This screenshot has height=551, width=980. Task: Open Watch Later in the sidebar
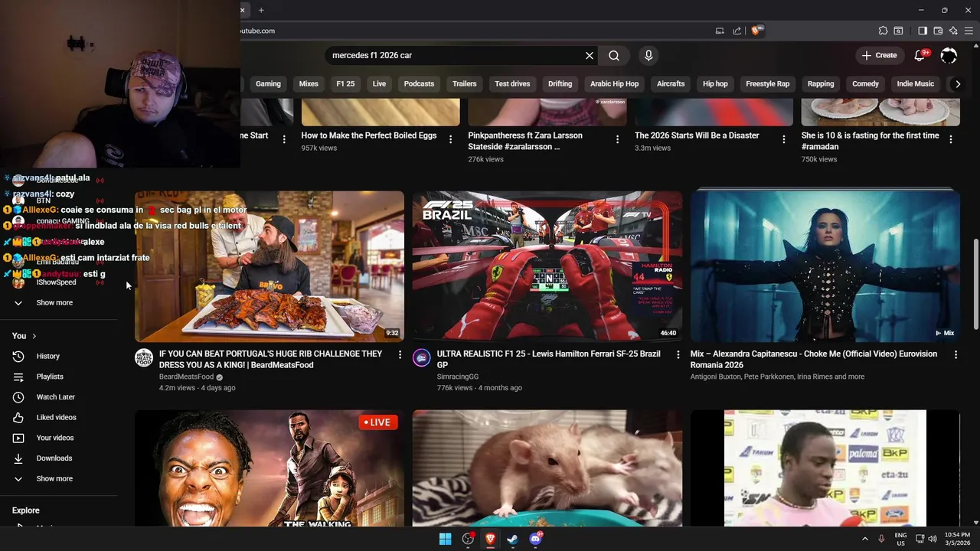click(55, 397)
